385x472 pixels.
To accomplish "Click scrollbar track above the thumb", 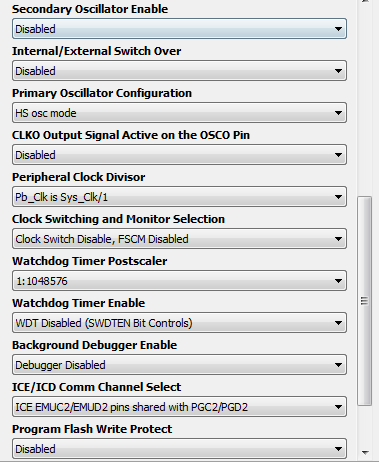I will click(x=364, y=100).
